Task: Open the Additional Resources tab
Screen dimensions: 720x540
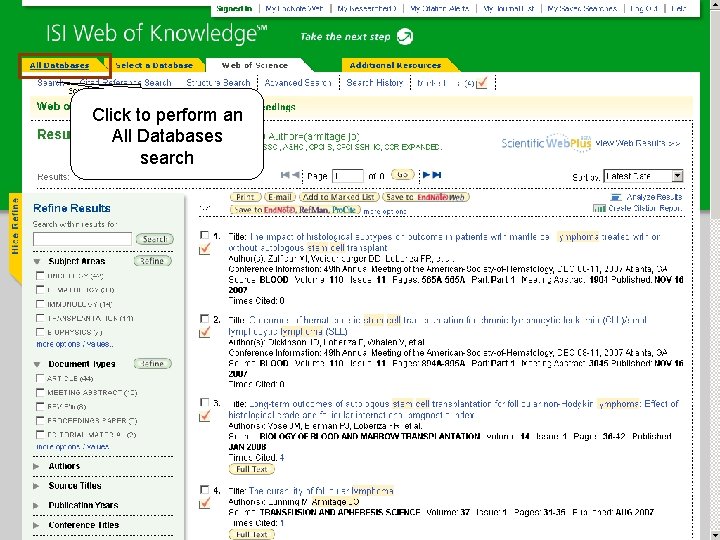Action: coord(395,65)
